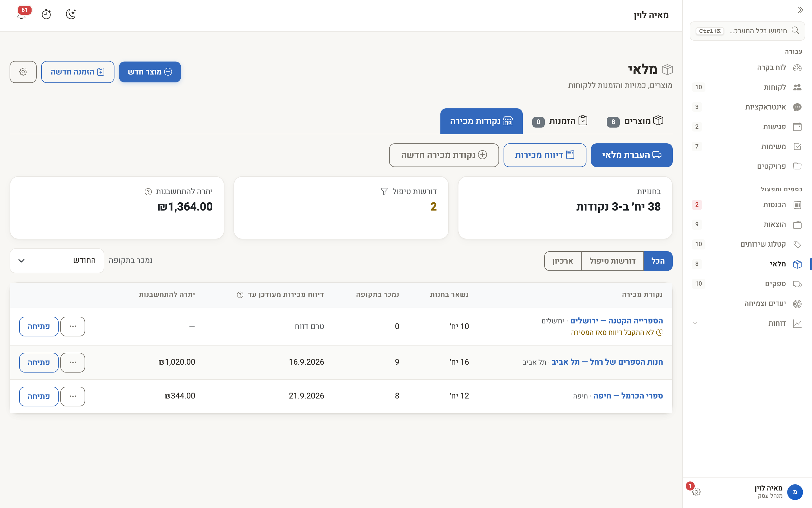Image resolution: width=812 pixels, height=508 pixels.
Task: Open קטלוג שירותים in sidebar
Action: click(x=747, y=244)
